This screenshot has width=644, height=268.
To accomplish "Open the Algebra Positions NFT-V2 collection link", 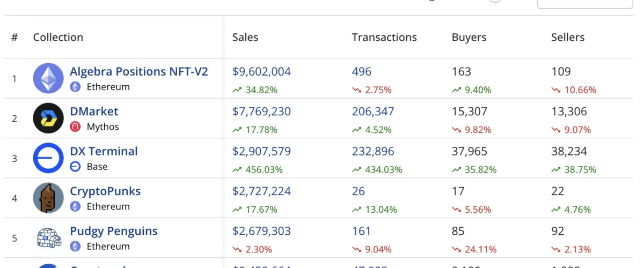I will [139, 71].
